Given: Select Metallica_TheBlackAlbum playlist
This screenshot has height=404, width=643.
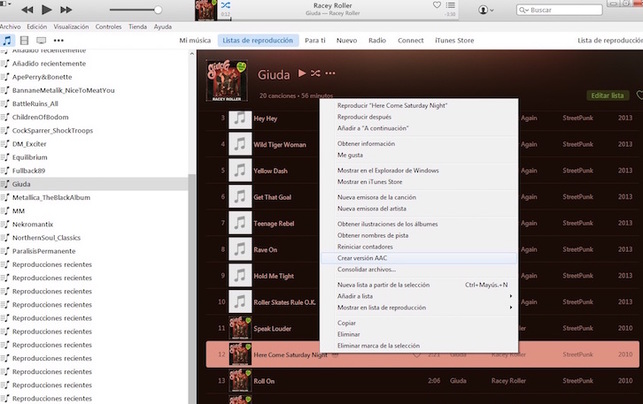Looking at the screenshot, I should click(51, 197).
